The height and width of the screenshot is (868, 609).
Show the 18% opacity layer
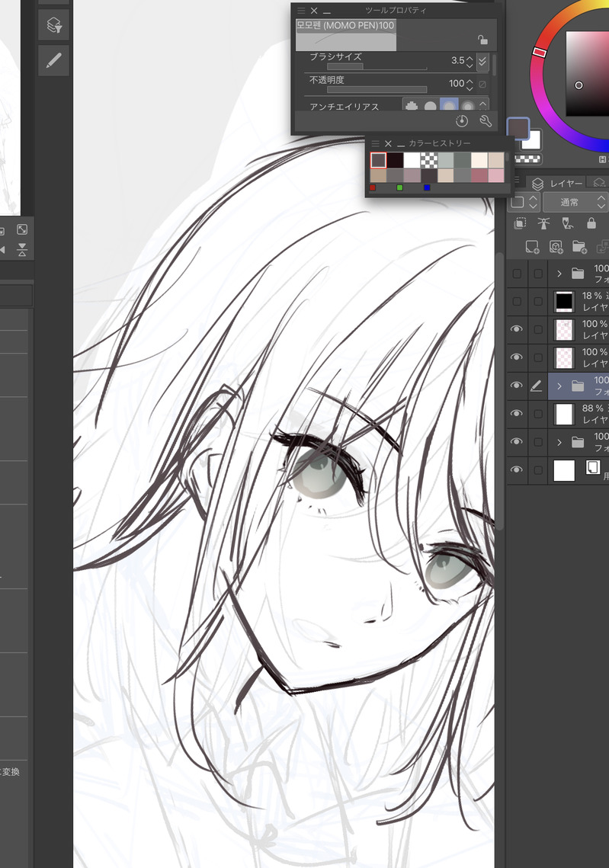pyautogui.click(x=517, y=302)
